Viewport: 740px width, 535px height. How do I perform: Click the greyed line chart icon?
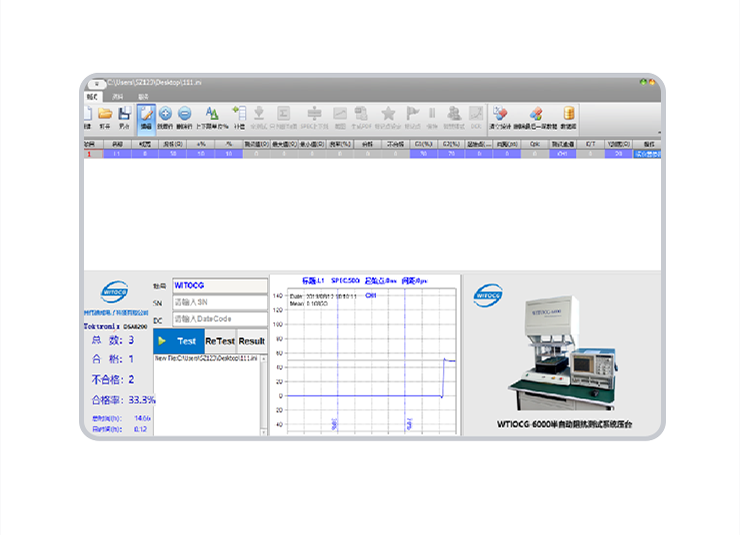340,113
